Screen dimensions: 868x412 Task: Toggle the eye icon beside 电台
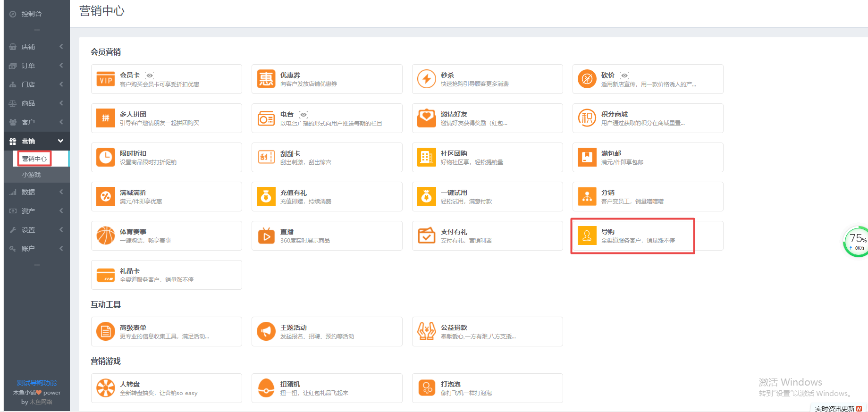click(303, 115)
